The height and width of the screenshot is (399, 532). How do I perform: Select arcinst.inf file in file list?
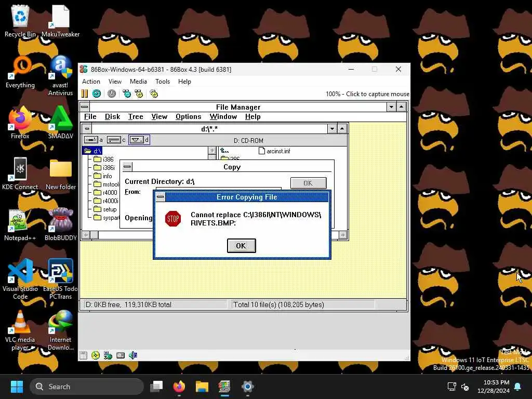click(x=274, y=151)
